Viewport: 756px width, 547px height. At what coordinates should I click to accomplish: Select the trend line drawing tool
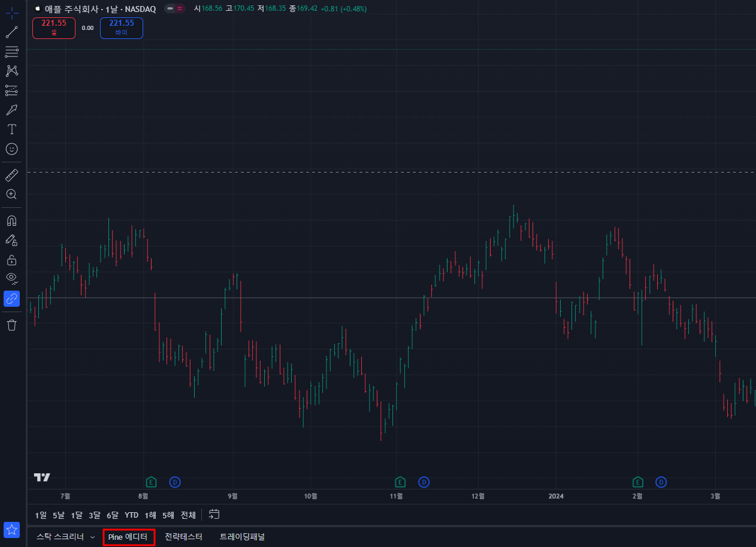coord(11,32)
